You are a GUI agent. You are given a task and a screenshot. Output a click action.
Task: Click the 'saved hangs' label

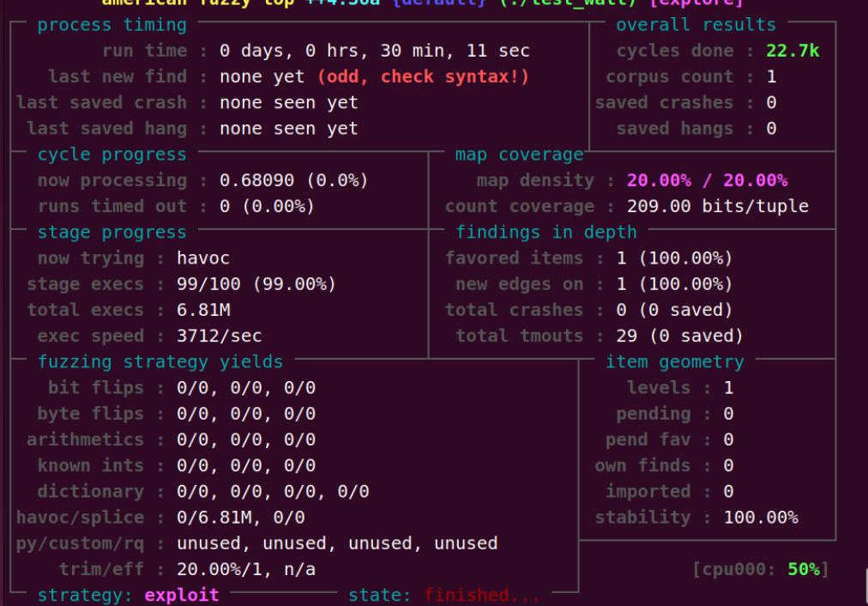(x=675, y=129)
